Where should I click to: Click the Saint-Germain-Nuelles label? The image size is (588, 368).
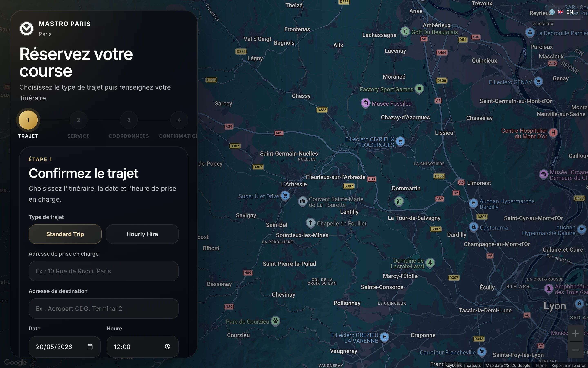(289, 154)
